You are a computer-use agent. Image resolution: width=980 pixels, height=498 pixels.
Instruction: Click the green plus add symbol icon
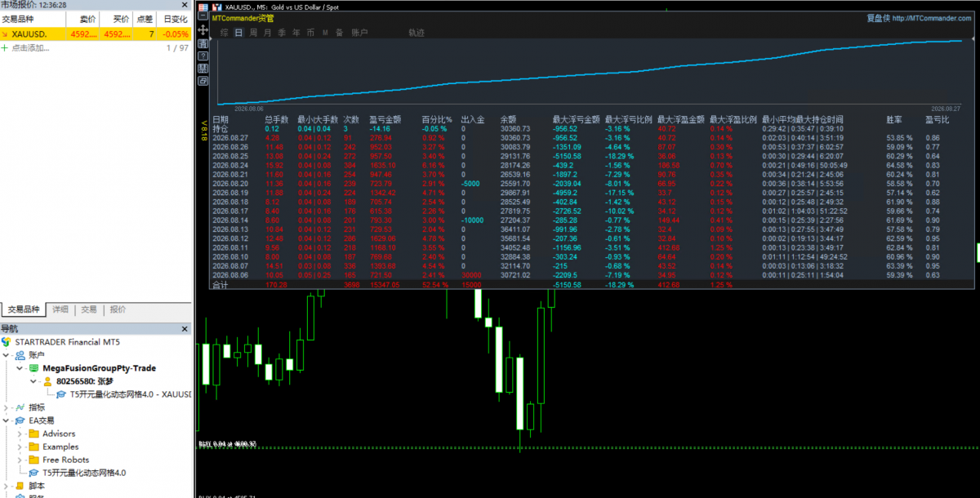click(5, 48)
